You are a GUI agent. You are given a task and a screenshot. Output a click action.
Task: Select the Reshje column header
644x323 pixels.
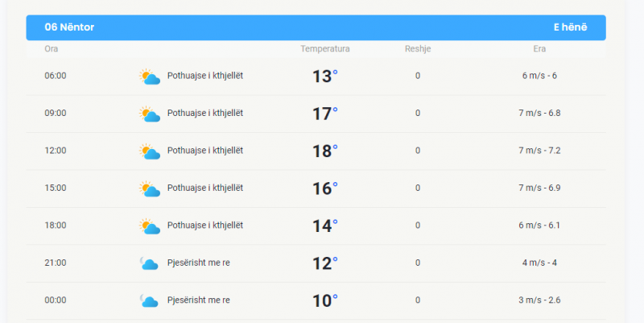[x=418, y=49]
